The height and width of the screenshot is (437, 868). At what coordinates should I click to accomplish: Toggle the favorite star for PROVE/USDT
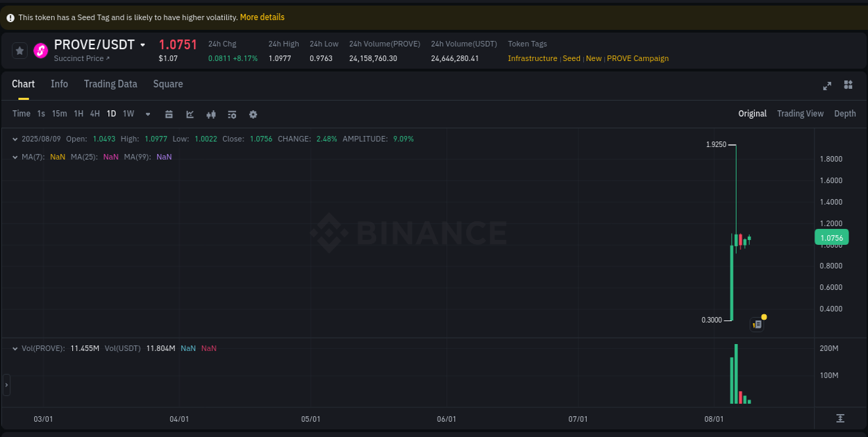pos(19,50)
